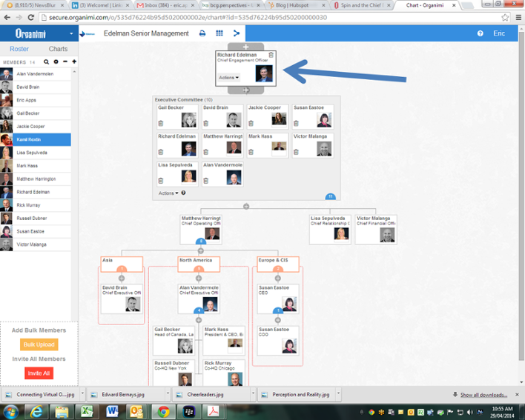
Task: Toggle Asia orange count badge
Action: (x=122, y=269)
